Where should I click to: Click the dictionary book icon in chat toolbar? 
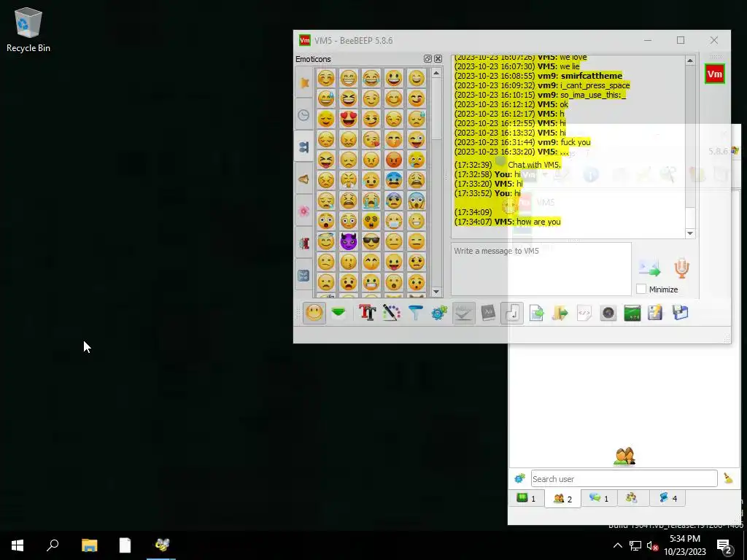[x=488, y=313]
